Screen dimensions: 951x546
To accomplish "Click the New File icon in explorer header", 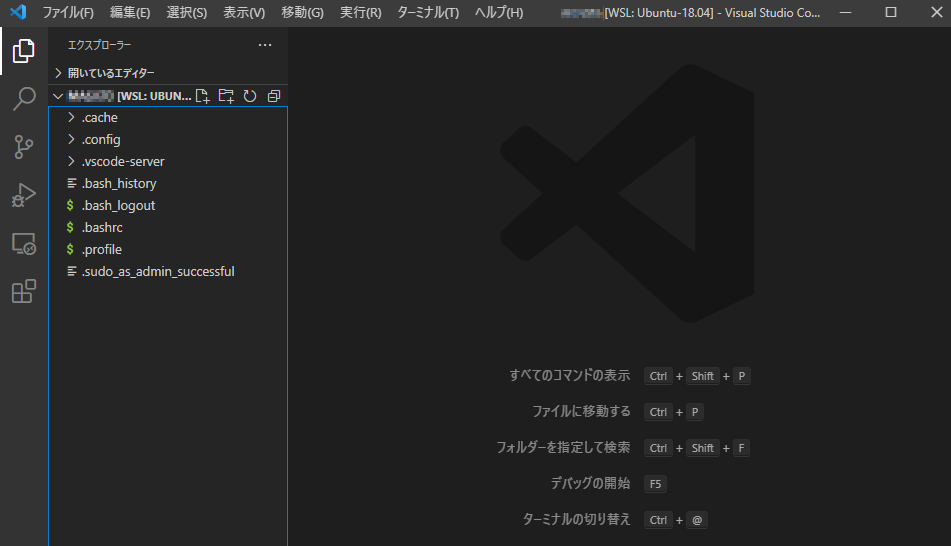I will tap(203, 96).
